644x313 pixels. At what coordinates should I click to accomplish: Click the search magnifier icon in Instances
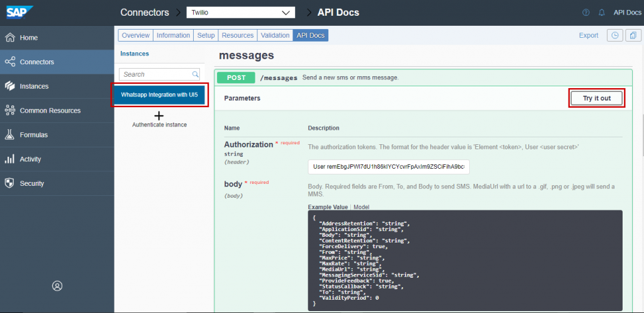pos(195,74)
